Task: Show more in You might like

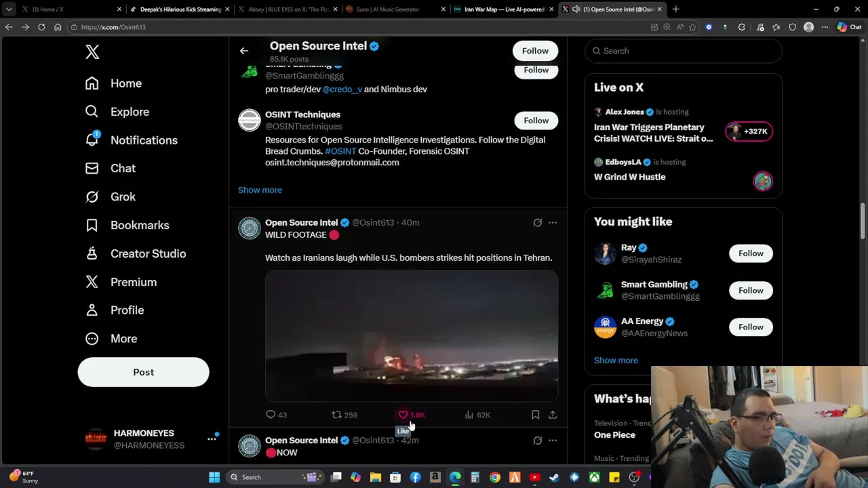Action: (616, 361)
